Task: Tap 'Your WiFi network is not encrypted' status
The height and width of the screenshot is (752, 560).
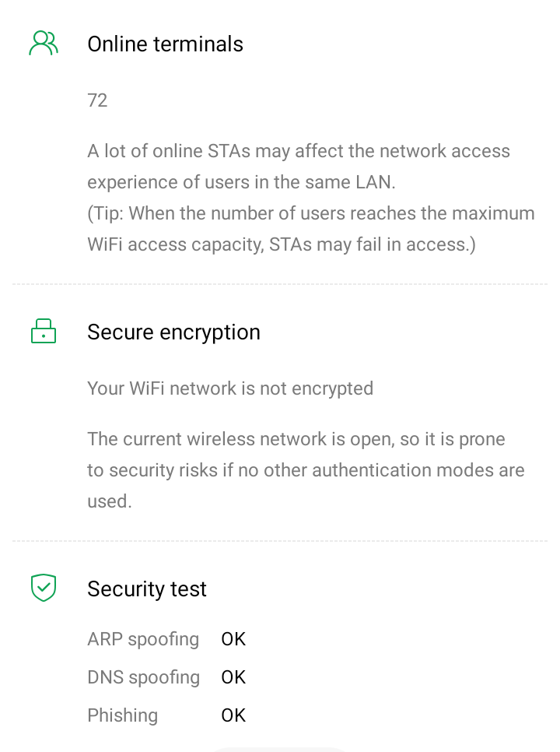Action: pos(230,388)
